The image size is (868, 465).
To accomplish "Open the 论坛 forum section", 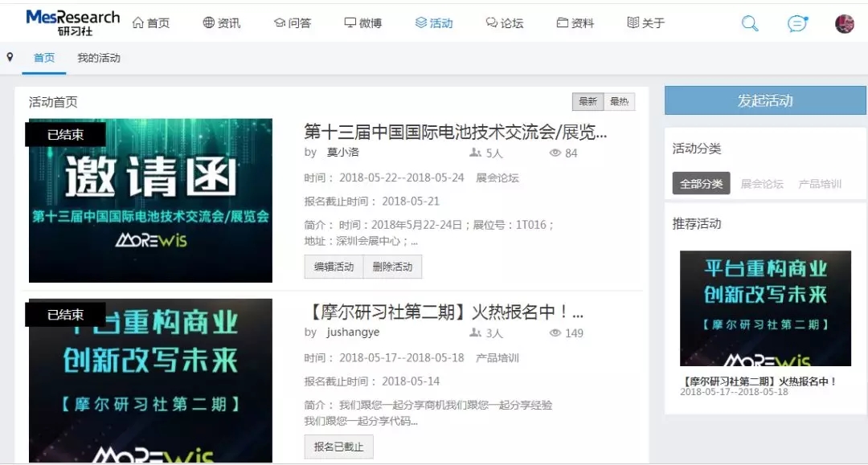I will (505, 22).
